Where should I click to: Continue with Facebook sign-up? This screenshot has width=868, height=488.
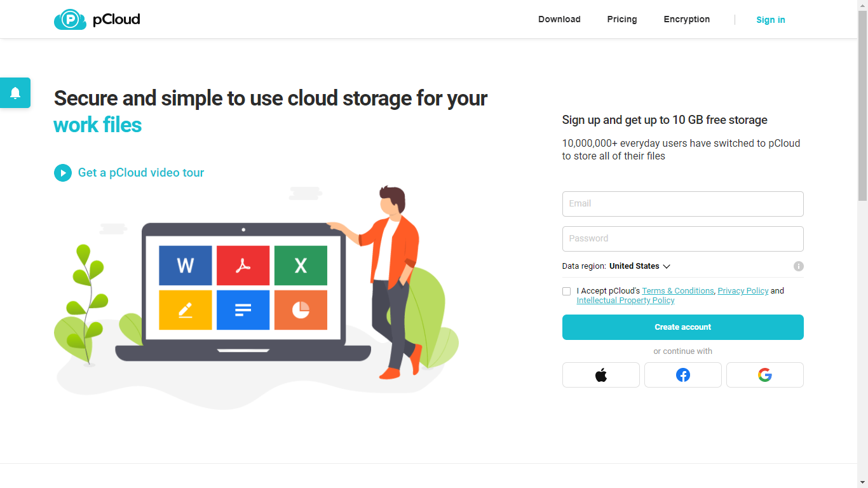pos(683,375)
